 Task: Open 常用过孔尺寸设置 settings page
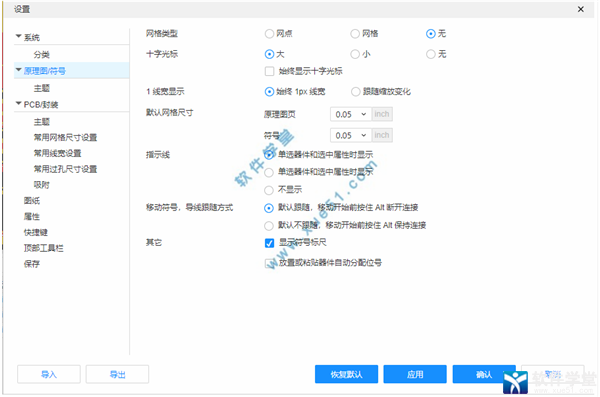point(65,169)
